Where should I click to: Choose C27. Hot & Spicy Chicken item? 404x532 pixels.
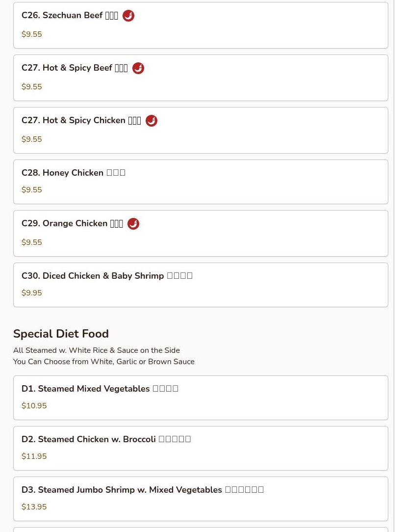point(201,131)
